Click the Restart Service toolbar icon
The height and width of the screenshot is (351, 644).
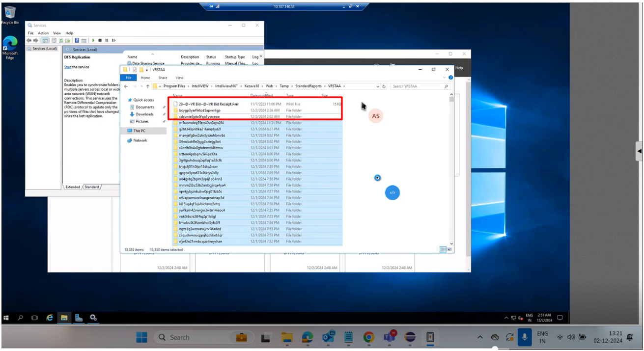pos(114,40)
